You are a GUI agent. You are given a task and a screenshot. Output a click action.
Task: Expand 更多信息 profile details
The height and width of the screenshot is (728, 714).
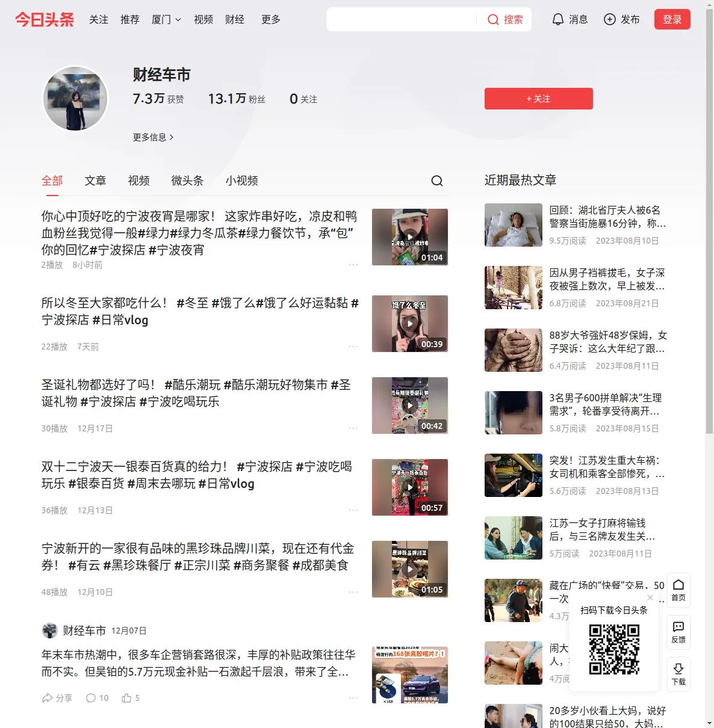[x=153, y=137]
